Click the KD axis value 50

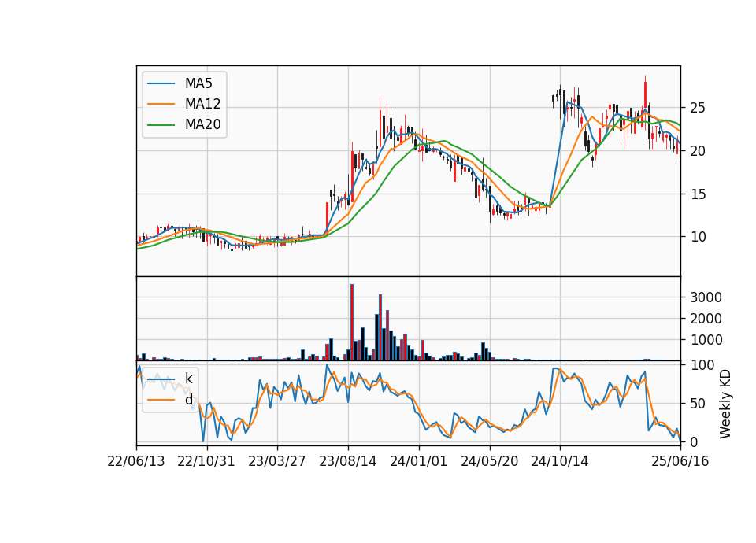[697, 404]
